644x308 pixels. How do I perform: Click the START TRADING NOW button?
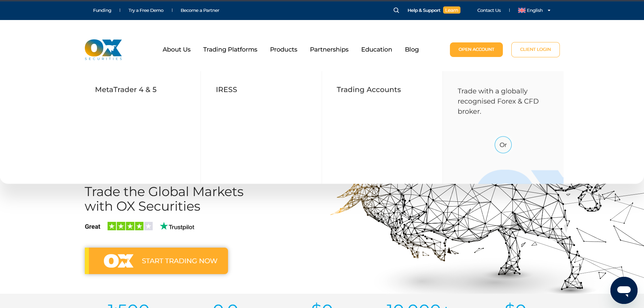tap(156, 261)
